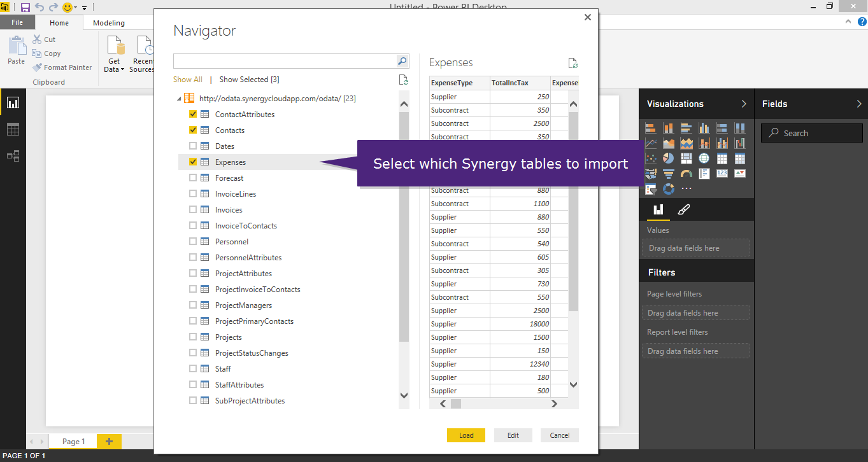Collapse the ribbon using the top-right caret
The height and width of the screenshot is (462, 868).
click(x=848, y=22)
